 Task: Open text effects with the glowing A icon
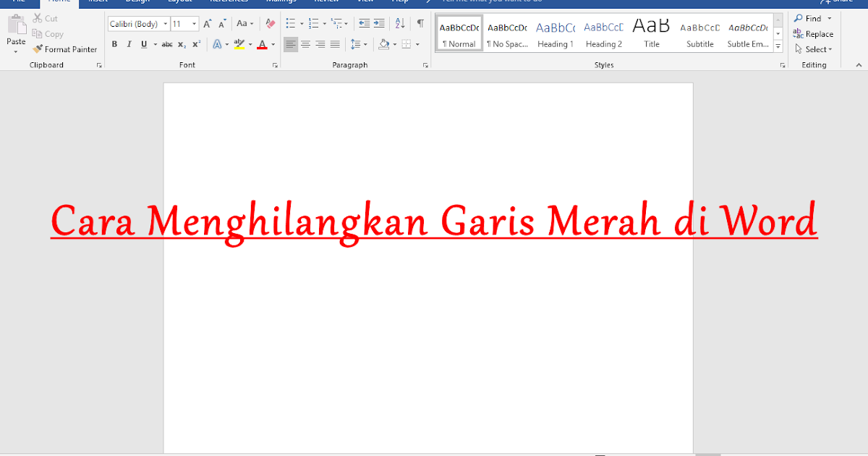tap(217, 44)
